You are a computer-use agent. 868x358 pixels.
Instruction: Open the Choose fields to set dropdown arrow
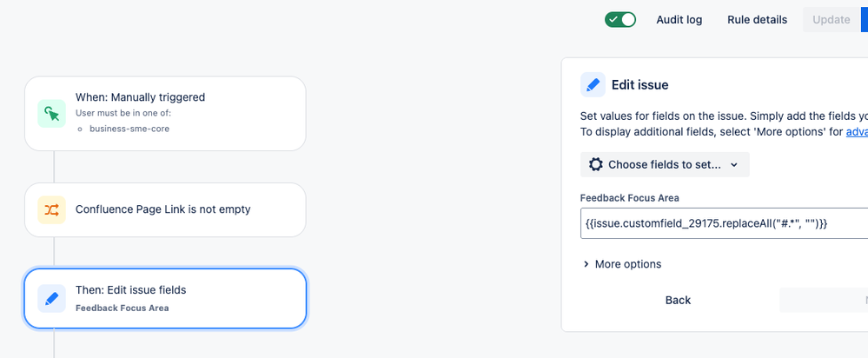[x=734, y=165]
